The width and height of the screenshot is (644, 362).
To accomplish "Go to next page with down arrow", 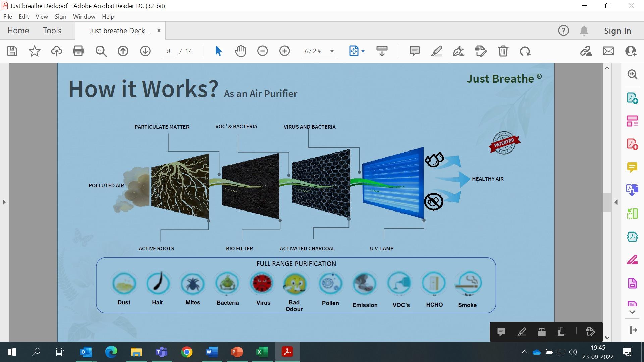I will (x=145, y=51).
